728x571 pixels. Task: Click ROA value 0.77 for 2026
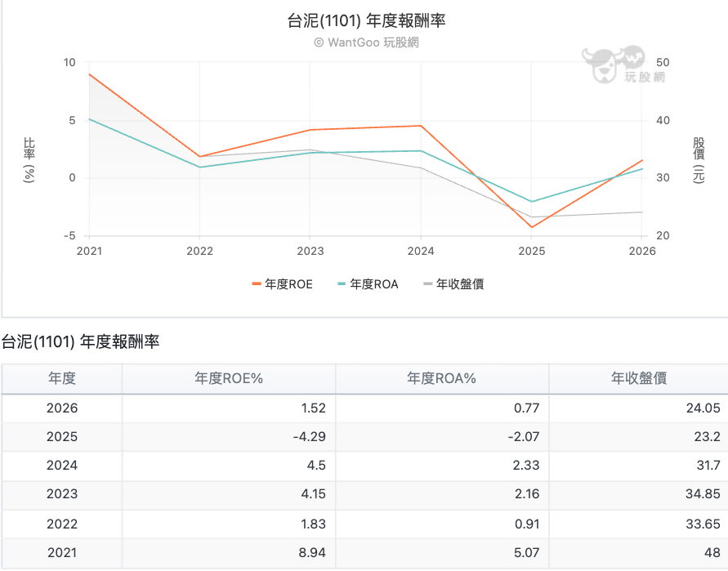526,408
